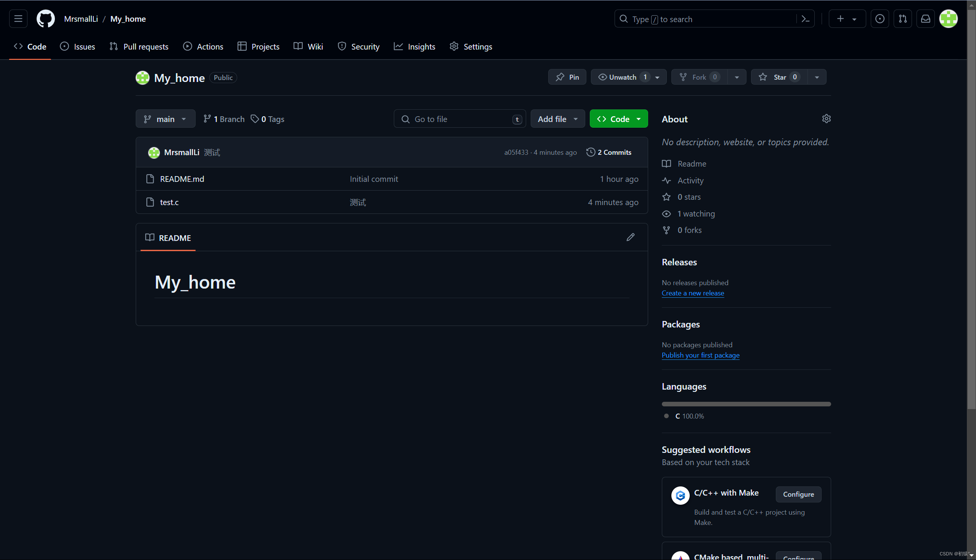Open the Projects tab
976x560 pixels.
point(258,47)
